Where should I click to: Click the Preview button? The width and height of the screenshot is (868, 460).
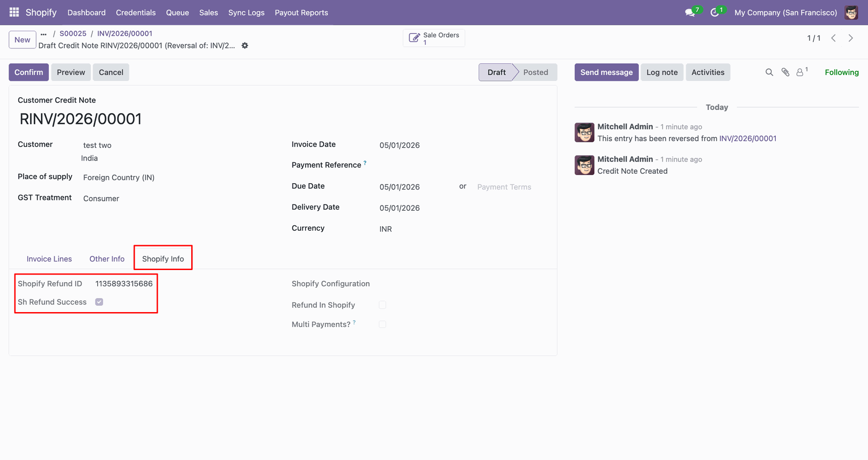pyautogui.click(x=71, y=72)
